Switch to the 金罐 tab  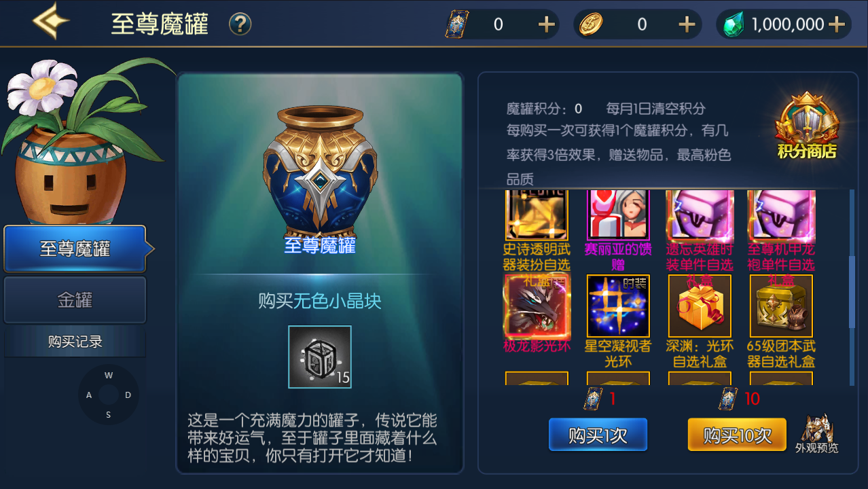(x=75, y=300)
